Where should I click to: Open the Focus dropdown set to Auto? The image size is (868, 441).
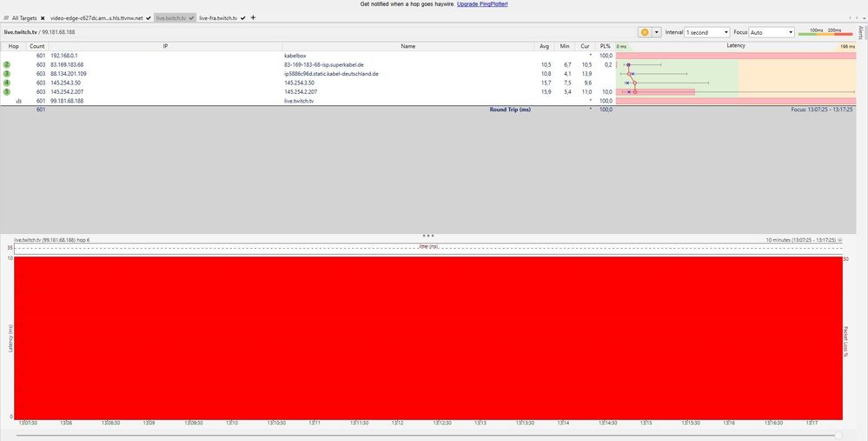pos(772,32)
